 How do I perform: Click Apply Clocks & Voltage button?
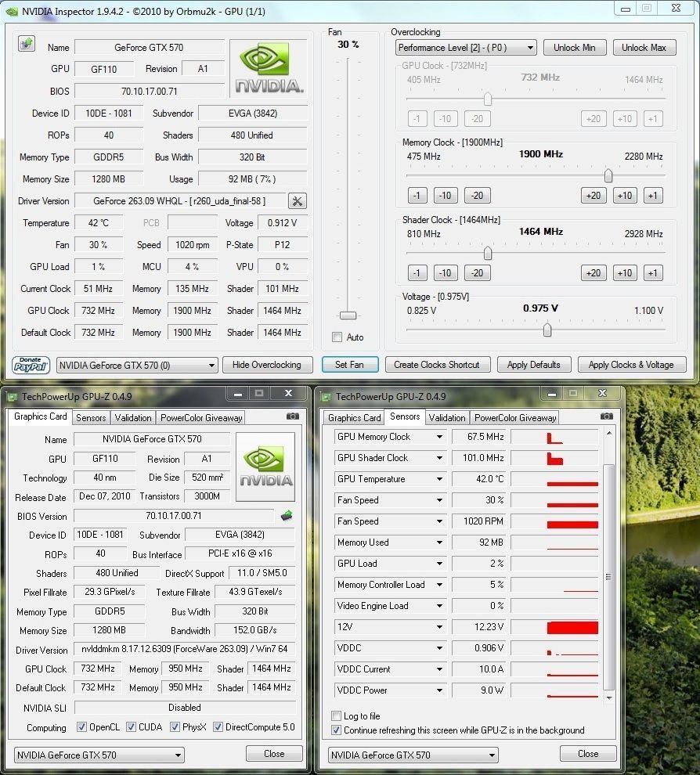pyautogui.click(x=631, y=365)
